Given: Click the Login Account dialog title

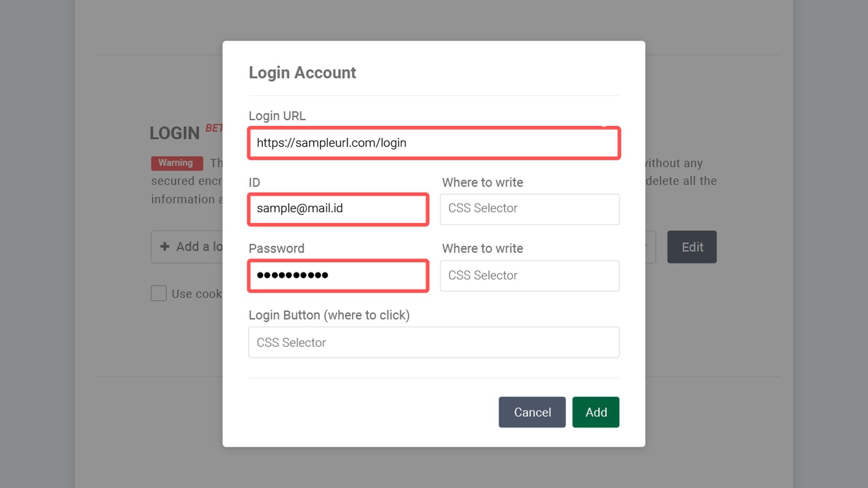Looking at the screenshot, I should tap(302, 72).
